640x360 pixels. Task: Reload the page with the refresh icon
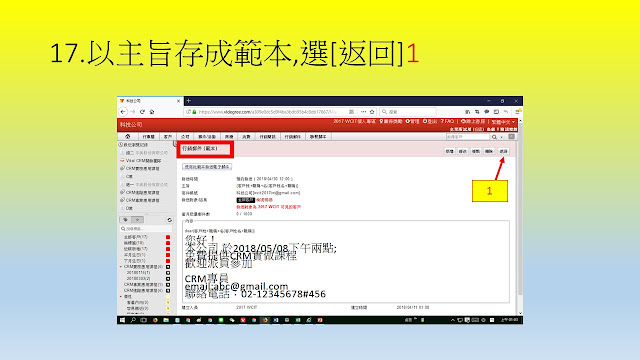(142, 111)
